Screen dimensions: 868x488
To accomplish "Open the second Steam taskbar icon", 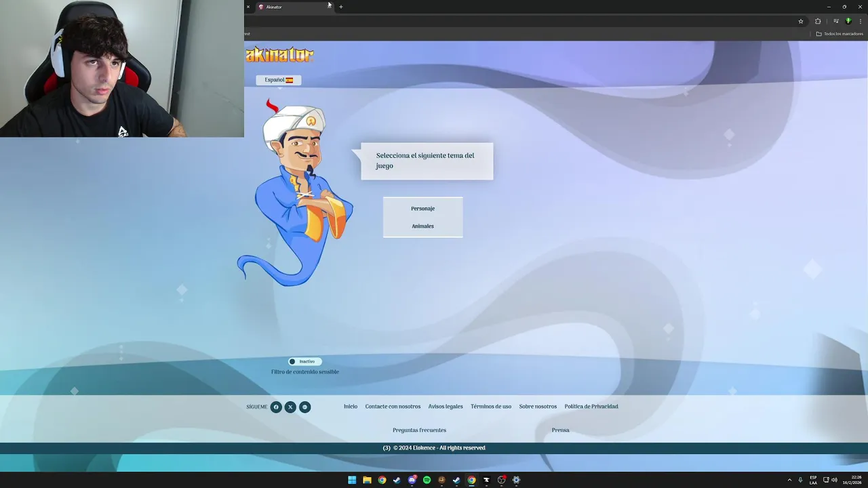I will tap(456, 480).
